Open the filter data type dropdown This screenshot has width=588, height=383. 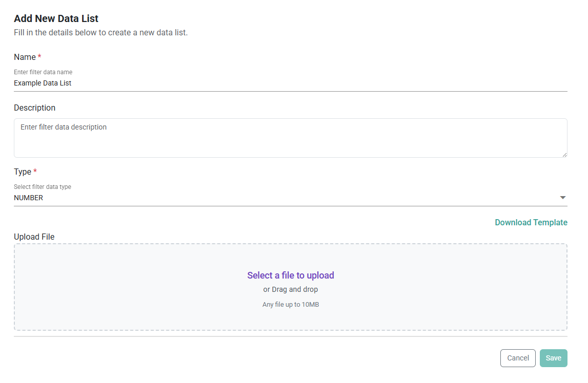coord(291,198)
